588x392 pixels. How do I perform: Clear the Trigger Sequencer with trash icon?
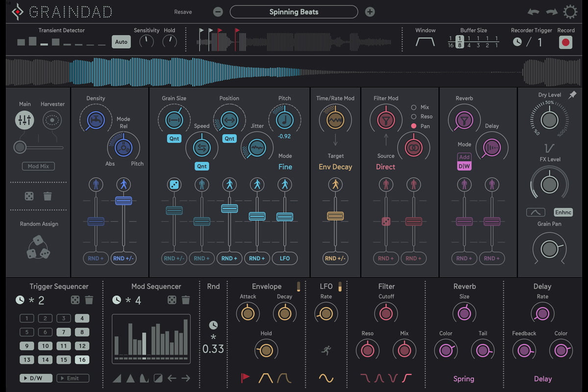click(89, 300)
